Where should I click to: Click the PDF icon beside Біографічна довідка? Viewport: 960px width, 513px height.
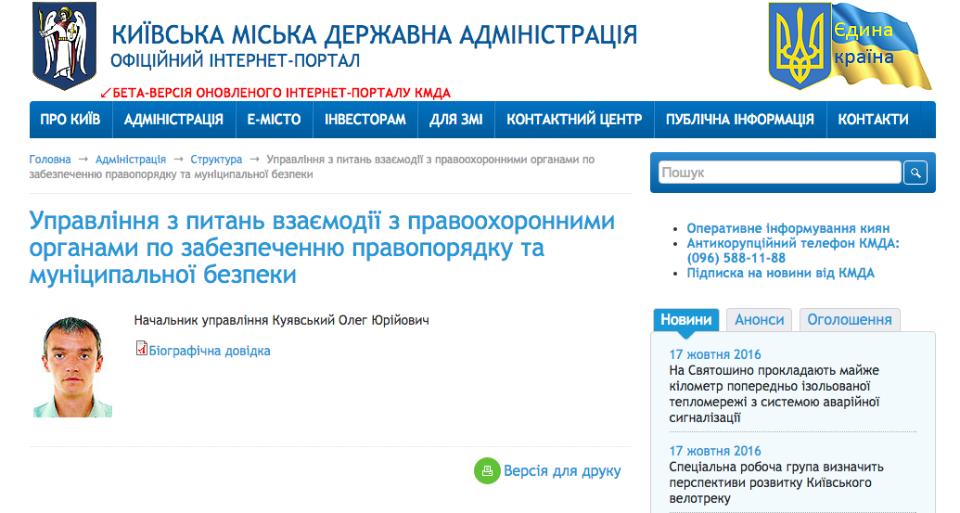click(x=141, y=349)
